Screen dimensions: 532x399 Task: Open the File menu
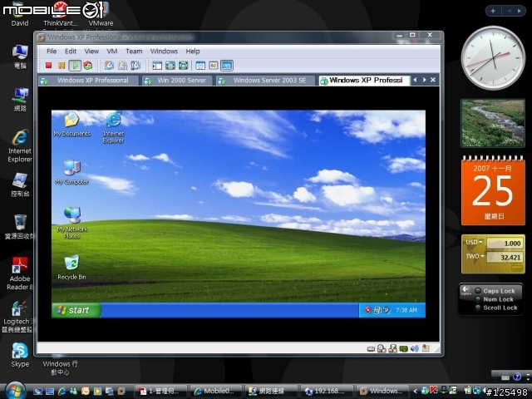(x=52, y=52)
